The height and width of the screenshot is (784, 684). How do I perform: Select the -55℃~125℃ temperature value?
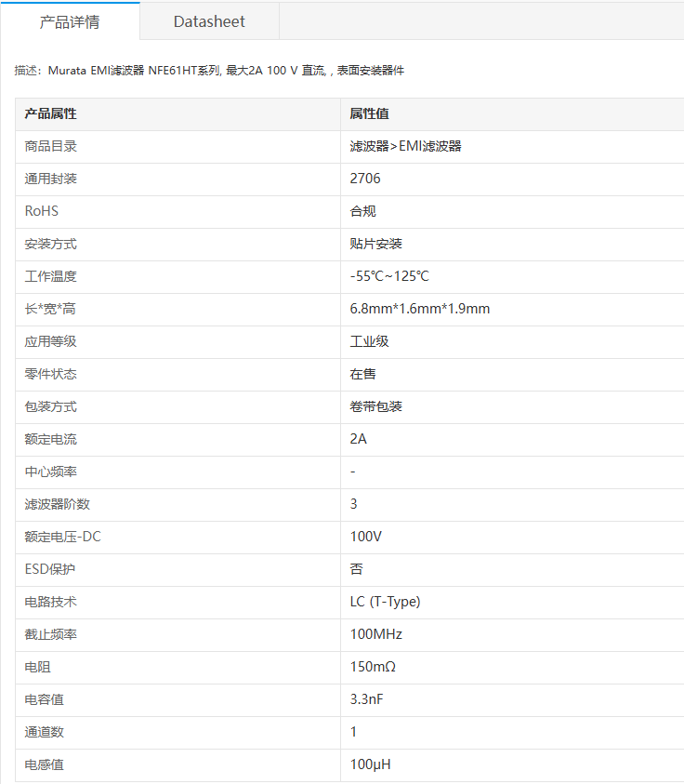click(x=389, y=276)
